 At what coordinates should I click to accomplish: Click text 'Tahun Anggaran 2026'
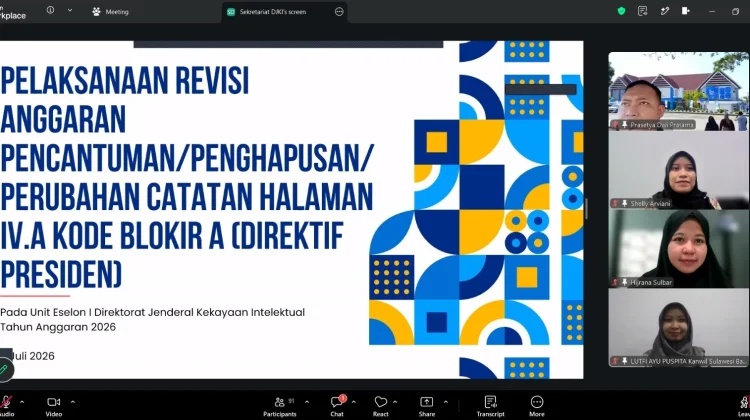[58, 327]
